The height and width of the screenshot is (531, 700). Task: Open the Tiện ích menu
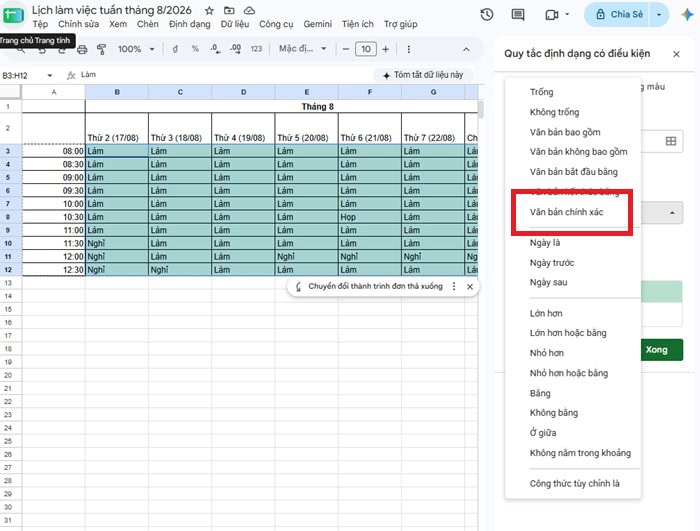coord(358,24)
